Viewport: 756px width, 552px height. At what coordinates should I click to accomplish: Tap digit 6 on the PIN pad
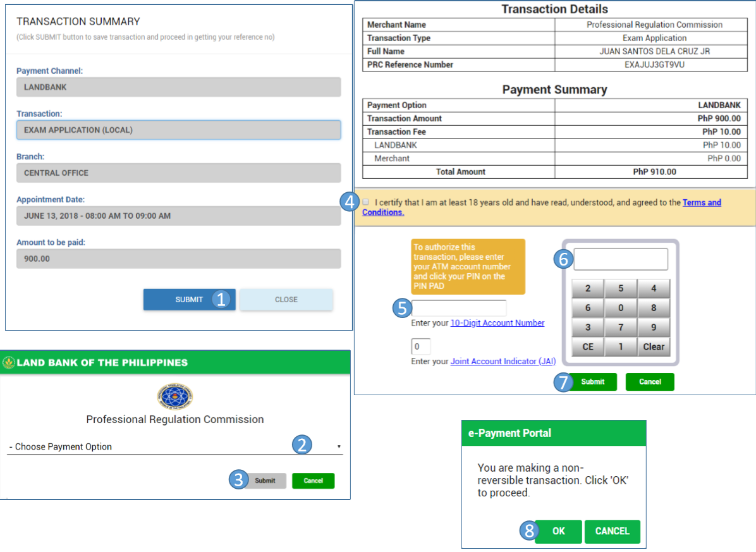[x=588, y=307]
